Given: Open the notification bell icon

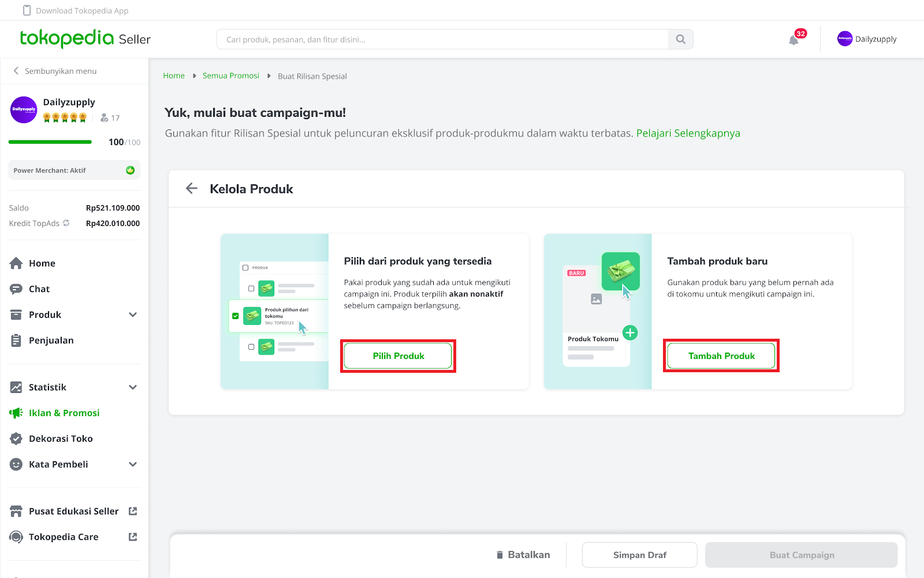Looking at the screenshot, I should [793, 40].
